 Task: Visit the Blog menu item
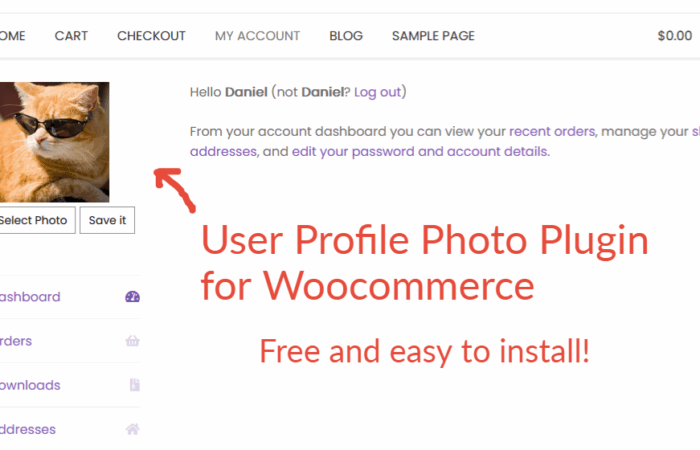tap(346, 36)
